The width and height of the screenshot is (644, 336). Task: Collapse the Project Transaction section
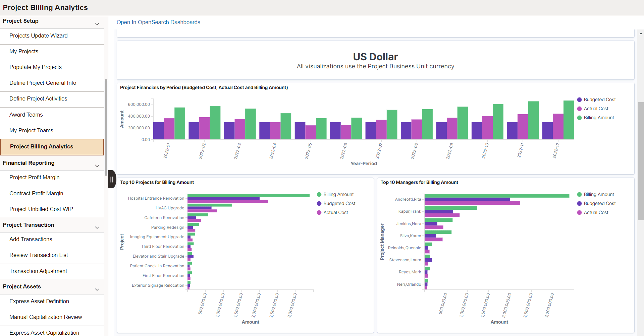coord(97,227)
